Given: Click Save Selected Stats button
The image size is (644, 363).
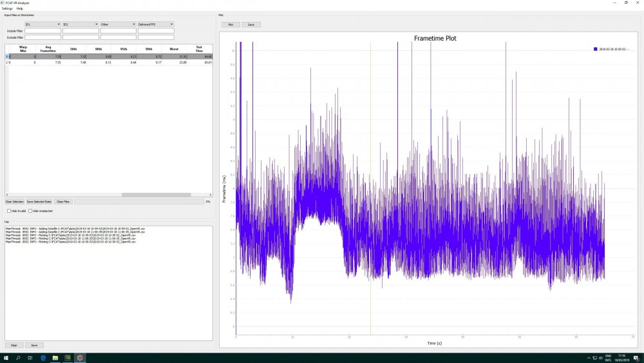Looking at the screenshot, I should click(x=39, y=202).
